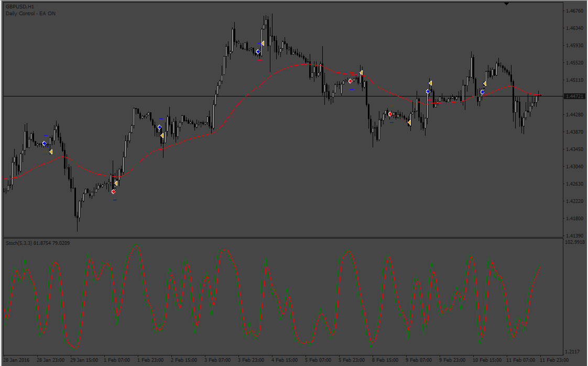Click the 5 Feb 07:00 time label
Viewport: 588px width, 366px height.
318,360
